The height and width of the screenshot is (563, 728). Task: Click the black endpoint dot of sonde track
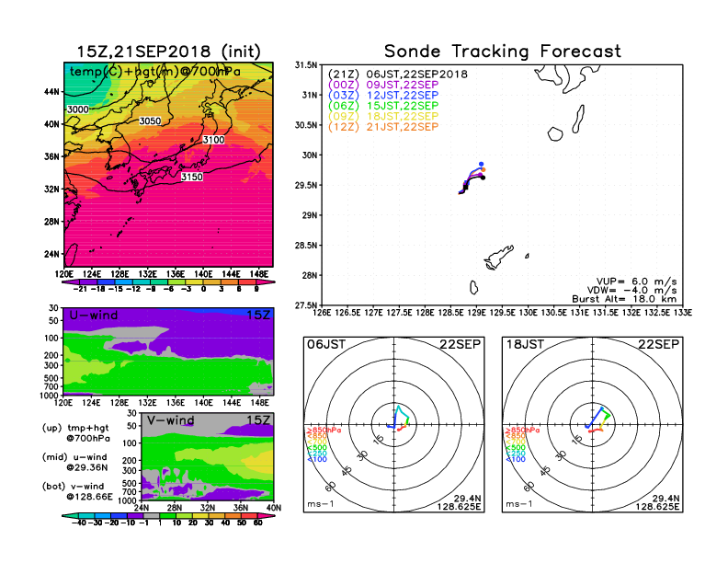483,178
